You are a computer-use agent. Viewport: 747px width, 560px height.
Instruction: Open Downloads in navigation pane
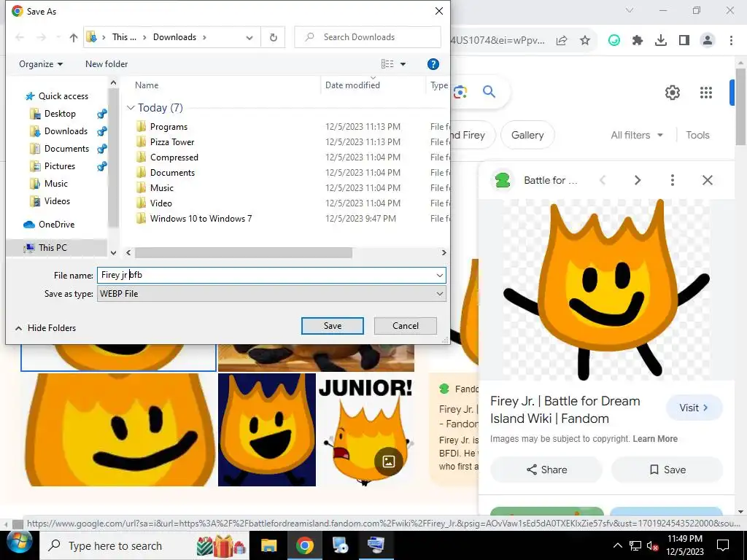(66, 131)
